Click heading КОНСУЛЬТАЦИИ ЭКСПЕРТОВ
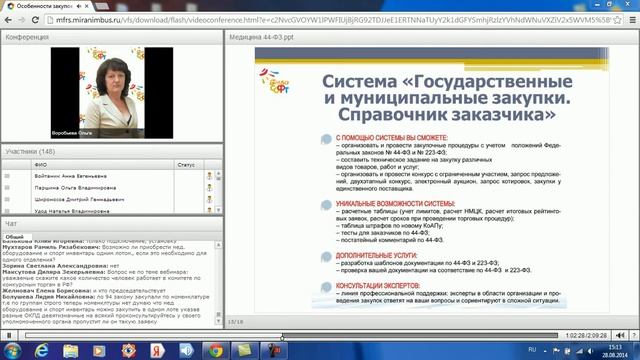The width and height of the screenshot is (640, 360). (x=378, y=286)
